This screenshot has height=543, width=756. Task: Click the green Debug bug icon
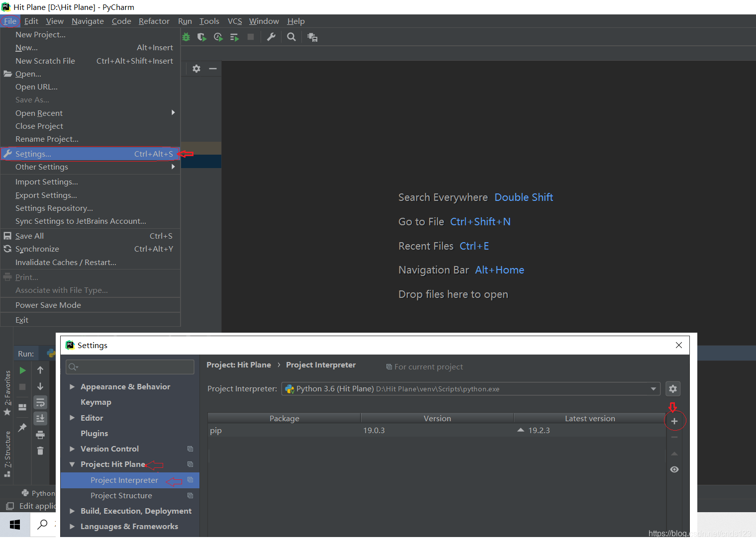(x=186, y=37)
